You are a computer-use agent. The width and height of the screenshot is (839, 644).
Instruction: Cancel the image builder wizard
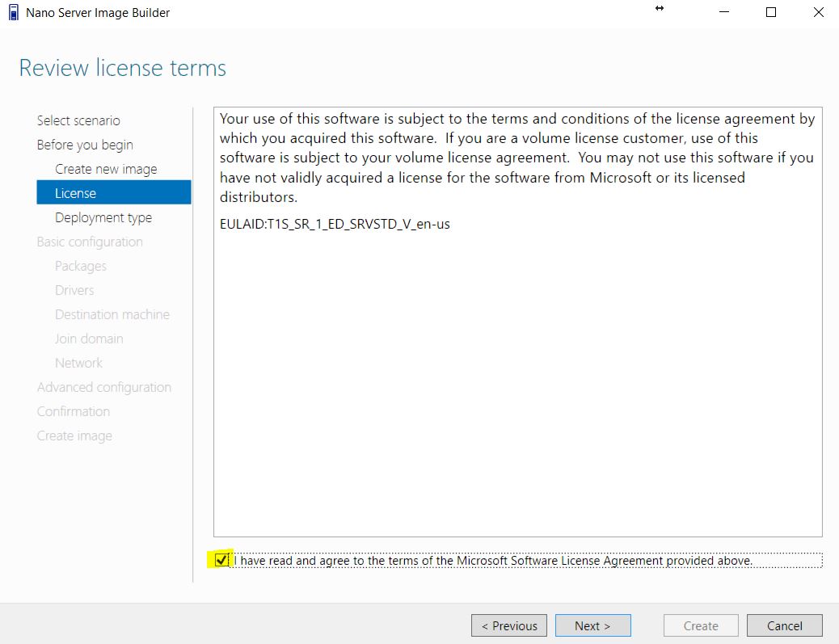tap(784, 625)
